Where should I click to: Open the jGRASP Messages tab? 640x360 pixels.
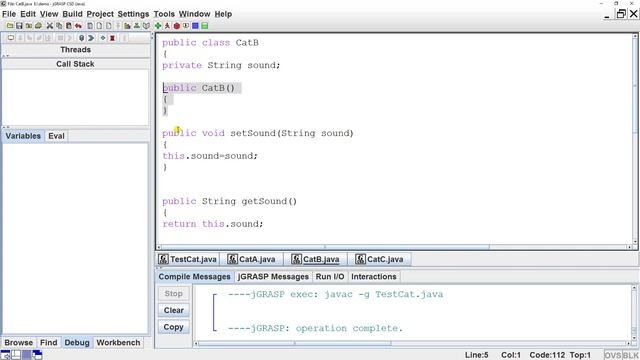click(x=273, y=277)
